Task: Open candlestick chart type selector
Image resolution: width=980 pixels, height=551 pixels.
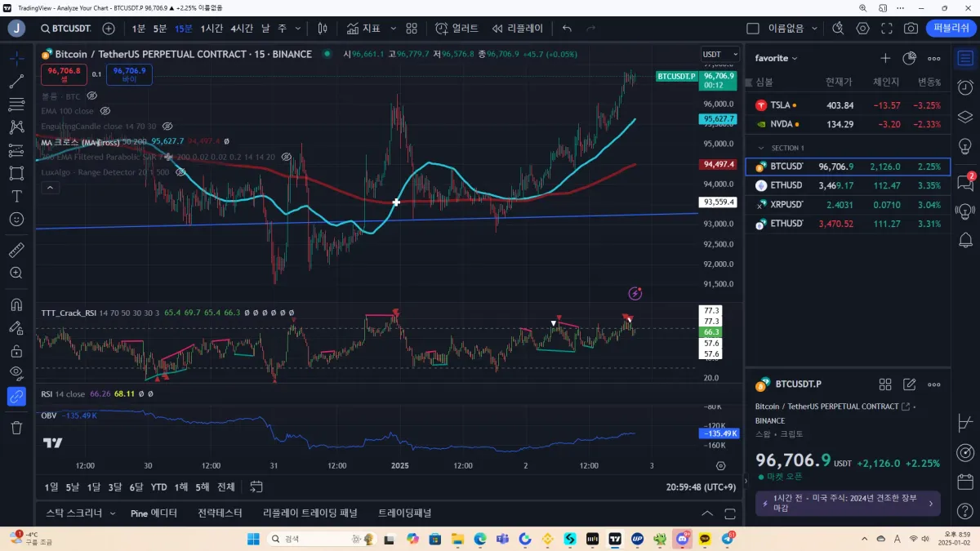Action: (x=323, y=28)
